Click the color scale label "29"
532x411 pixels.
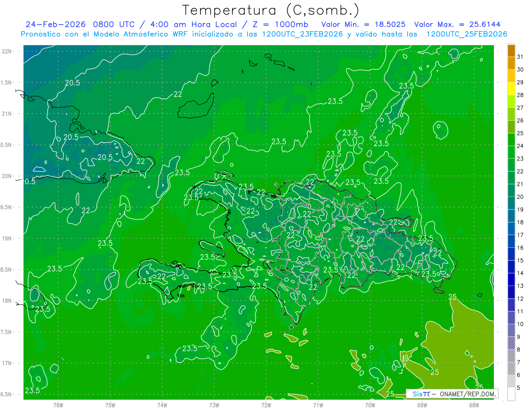(520, 82)
